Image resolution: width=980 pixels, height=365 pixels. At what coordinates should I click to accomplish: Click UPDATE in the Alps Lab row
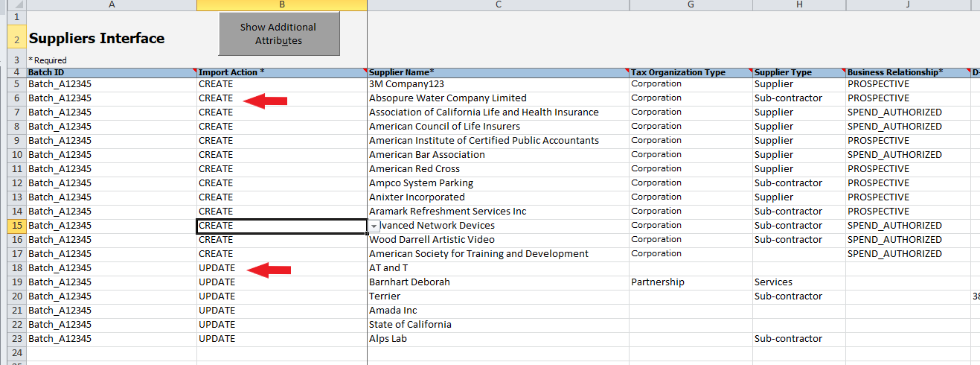coord(282,339)
